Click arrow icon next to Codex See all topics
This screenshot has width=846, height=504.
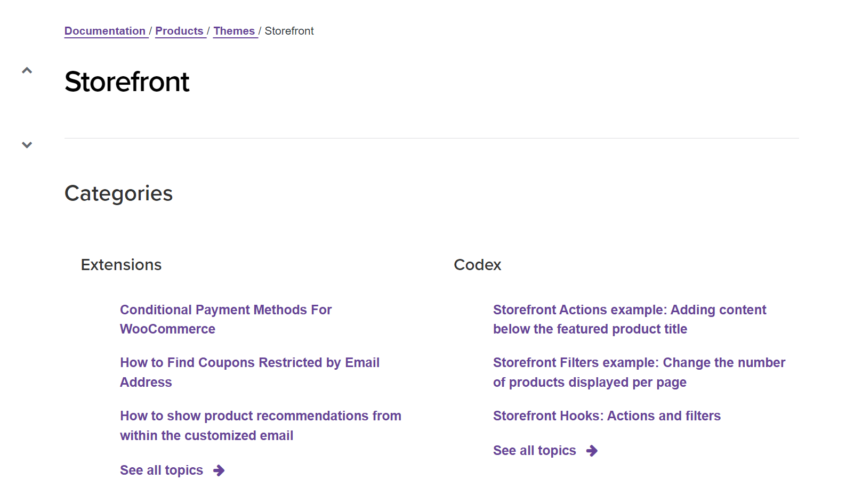[x=592, y=451]
